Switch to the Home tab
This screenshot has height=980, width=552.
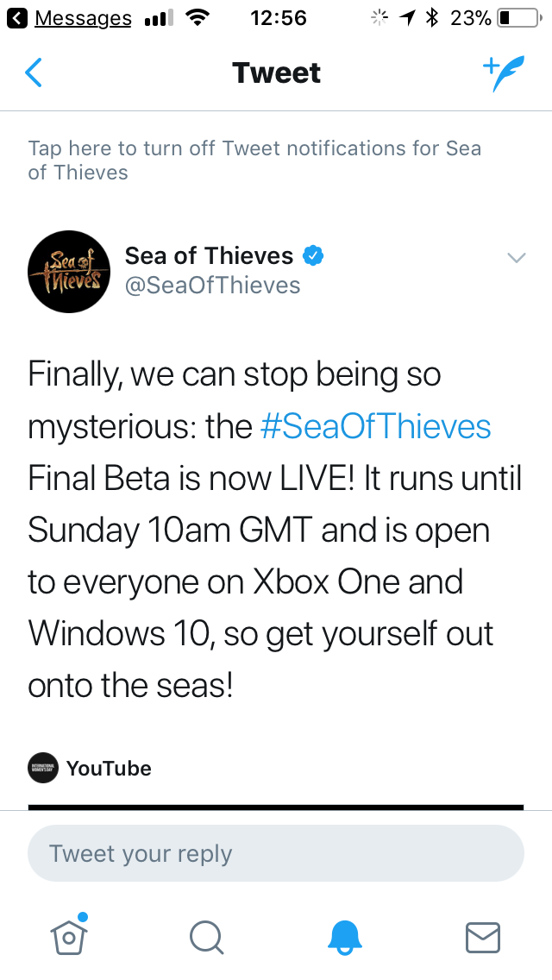(70, 935)
